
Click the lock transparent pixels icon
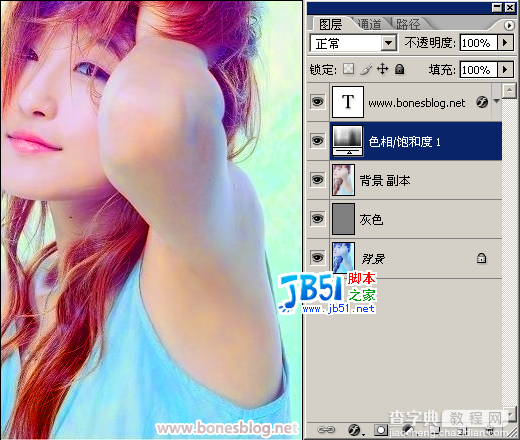coord(349,69)
